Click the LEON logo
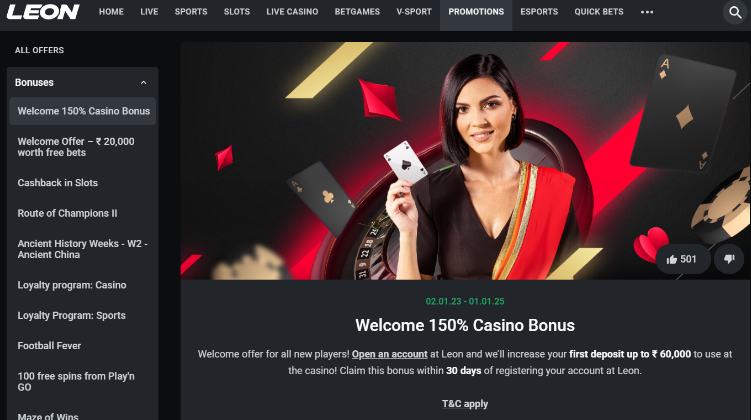 [43, 12]
